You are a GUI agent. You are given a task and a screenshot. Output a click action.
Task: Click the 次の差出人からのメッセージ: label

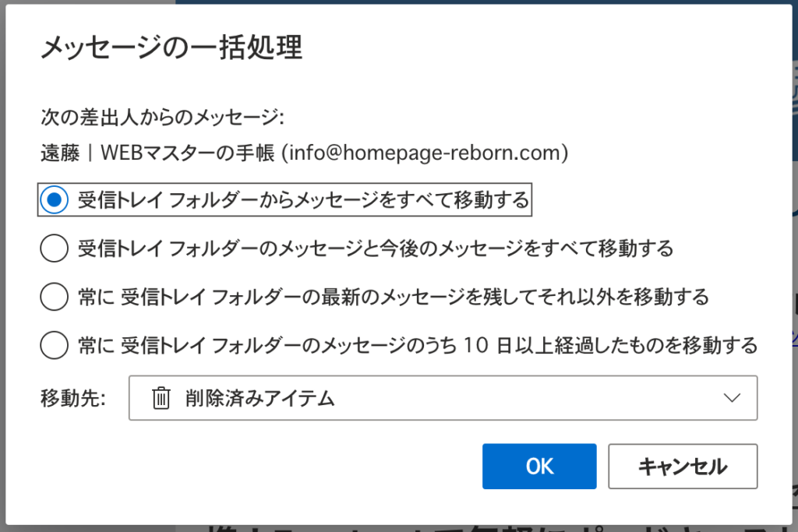pyautogui.click(x=163, y=118)
